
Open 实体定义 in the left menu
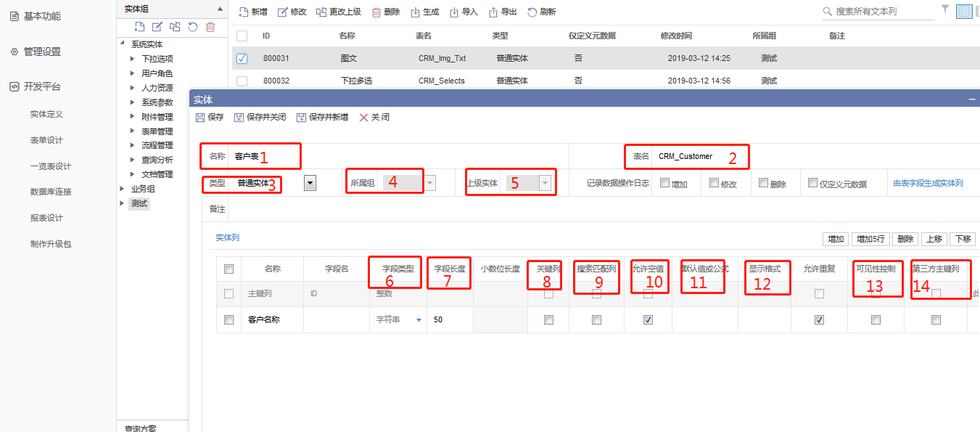pyautogui.click(x=46, y=114)
